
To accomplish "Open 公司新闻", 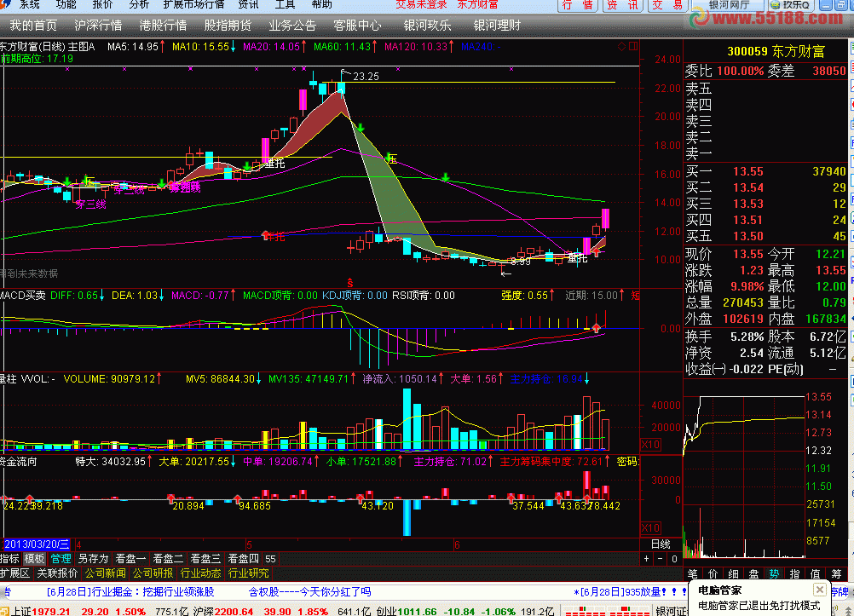I will (105, 573).
